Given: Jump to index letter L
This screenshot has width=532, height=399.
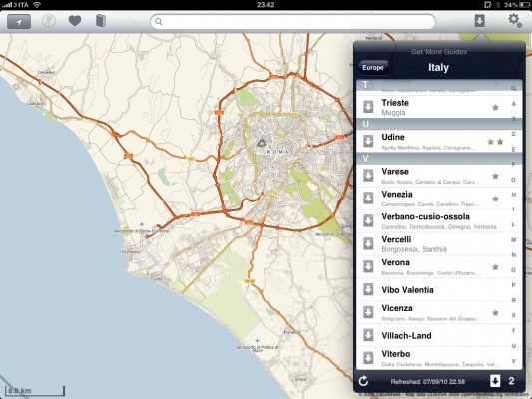Looking at the screenshot, I should click(514, 224).
